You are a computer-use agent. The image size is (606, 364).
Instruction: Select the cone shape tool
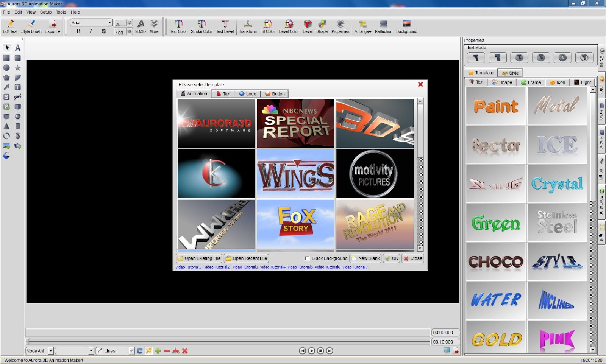coord(7,126)
